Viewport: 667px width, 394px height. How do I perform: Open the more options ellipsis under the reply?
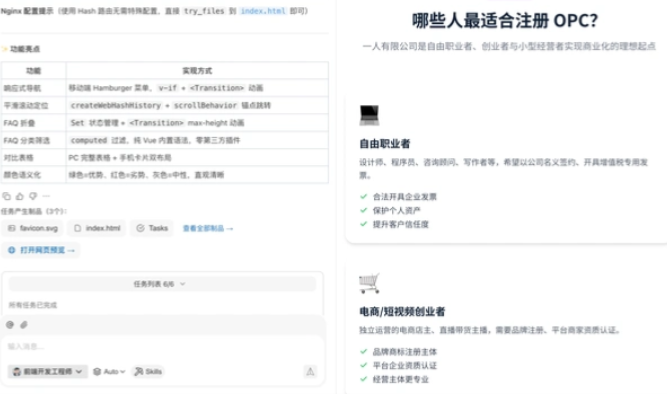[x=46, y=196]
